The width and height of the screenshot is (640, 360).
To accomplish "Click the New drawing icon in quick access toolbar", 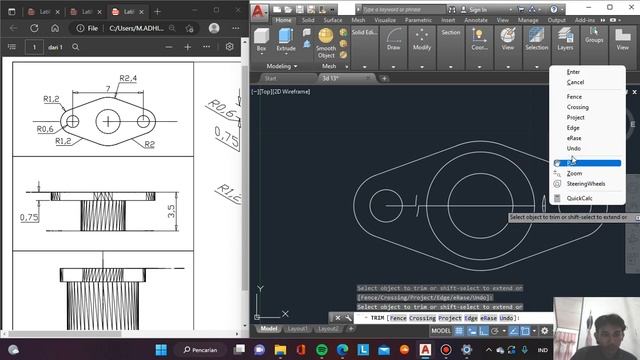I will pos(277,9).
